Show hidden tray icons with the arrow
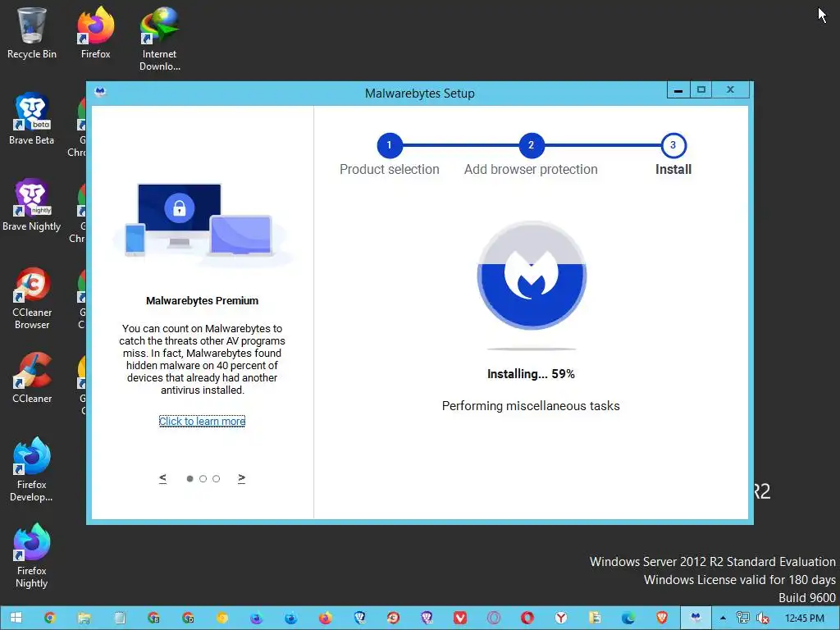840x630 pixels. click(x=723, y=618)
